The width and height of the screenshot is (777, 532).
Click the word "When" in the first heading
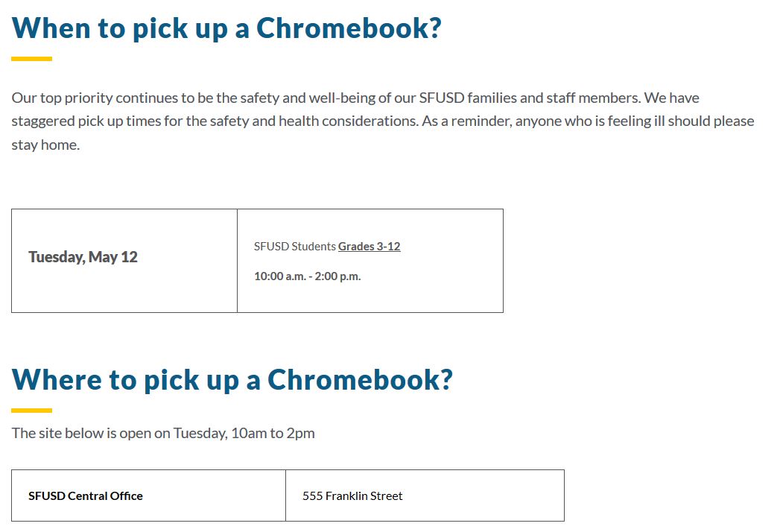[x=51, y=28]
